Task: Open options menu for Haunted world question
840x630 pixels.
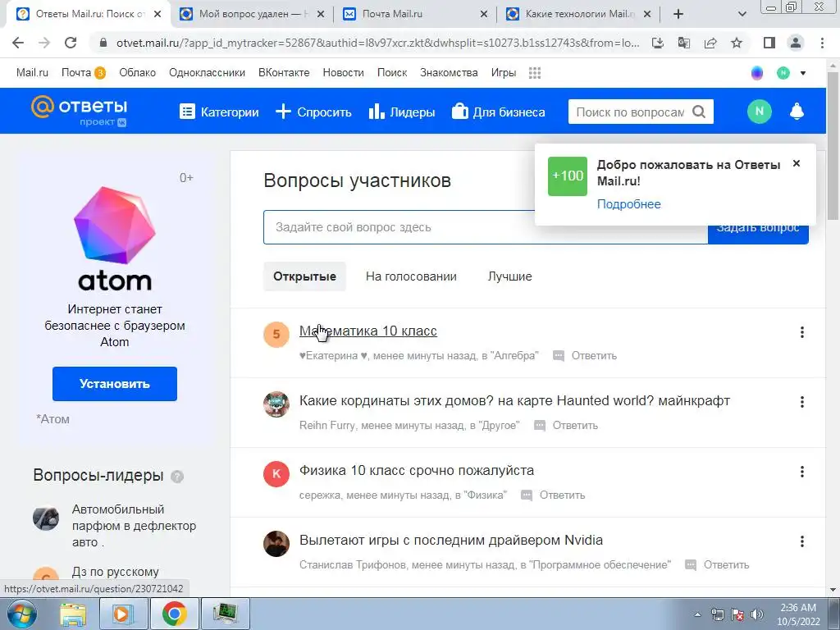Action: pyautogui.click(x=802, y=402)
